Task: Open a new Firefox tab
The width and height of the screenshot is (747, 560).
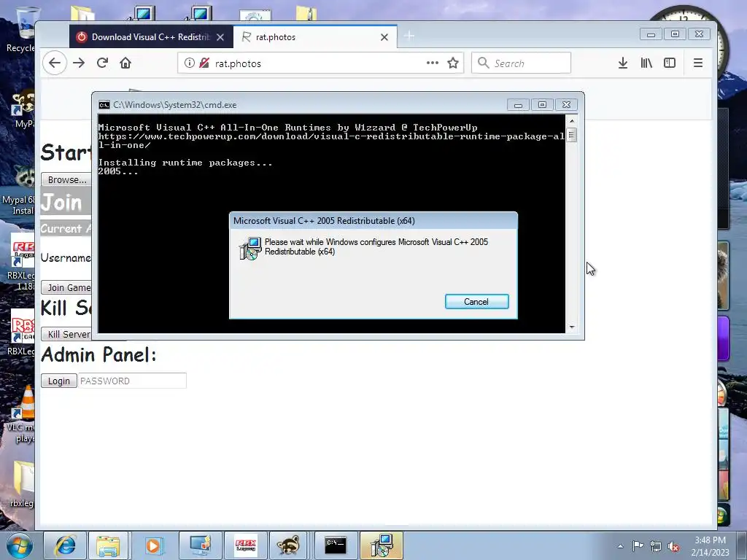Action: coord(409,36)
